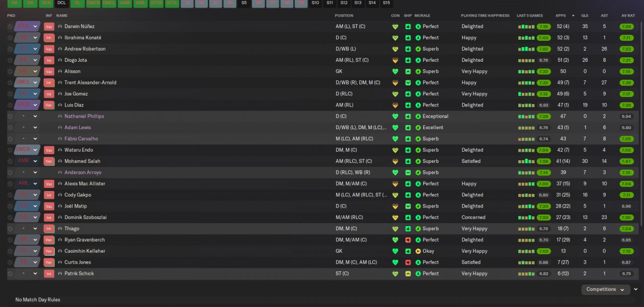This screenshot has width=644, height=307.
Task: Open Trent Alexander-Arnold's player profile
Action: click(90, 82)
